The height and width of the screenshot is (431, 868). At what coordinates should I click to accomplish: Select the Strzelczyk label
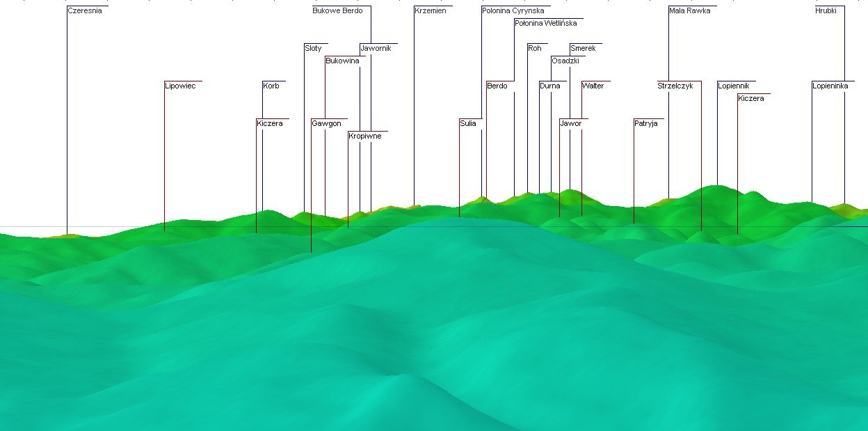675,86
